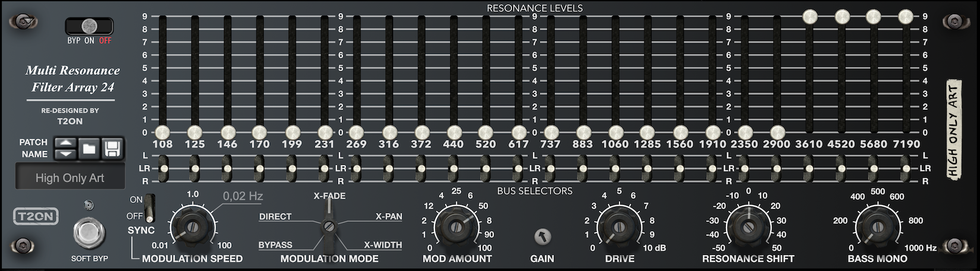Select the next patch down arrow
The image size is (980, 271).
point(65,154)
